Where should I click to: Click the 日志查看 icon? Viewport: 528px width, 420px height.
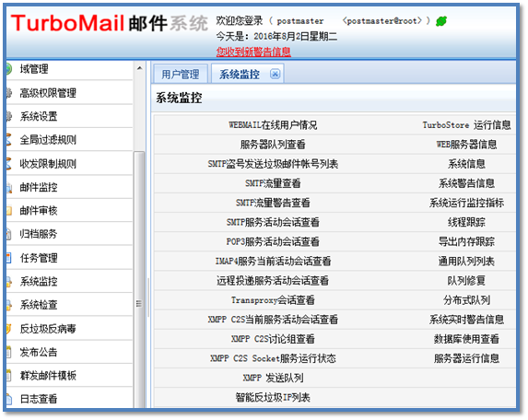(9, 399)
